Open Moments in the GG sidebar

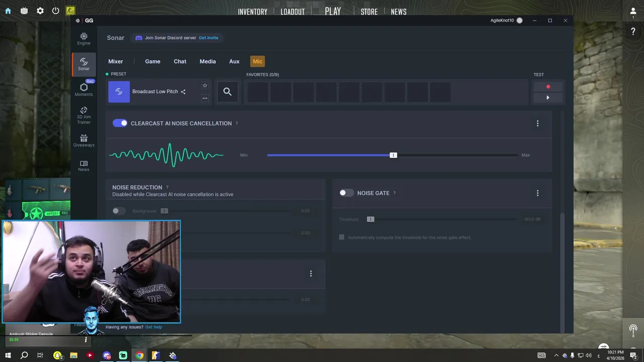tap(84, 89)
